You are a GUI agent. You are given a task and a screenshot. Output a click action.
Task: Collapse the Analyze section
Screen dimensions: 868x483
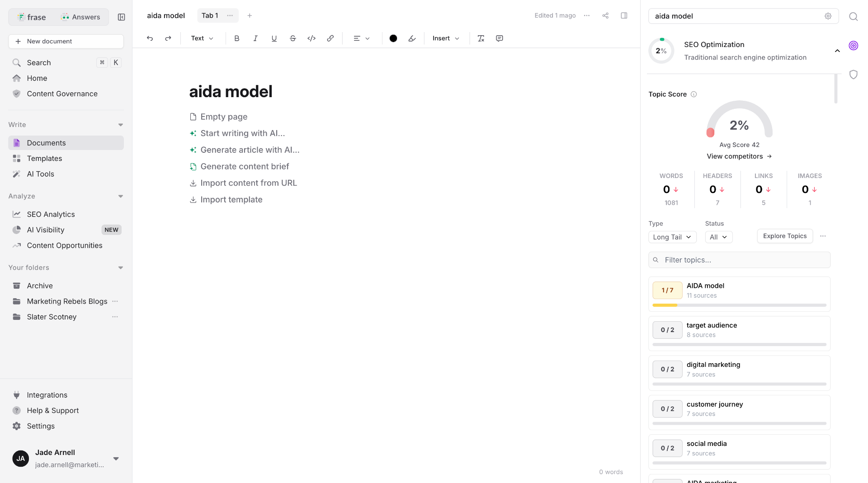tap(121, 196)
